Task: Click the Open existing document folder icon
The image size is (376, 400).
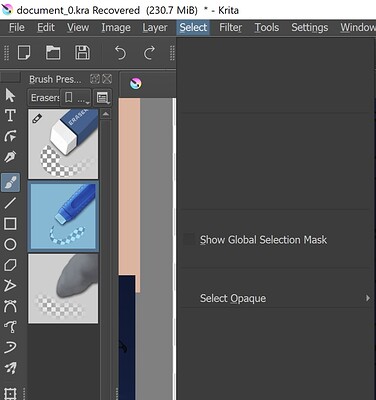Action: click(53, 53)
